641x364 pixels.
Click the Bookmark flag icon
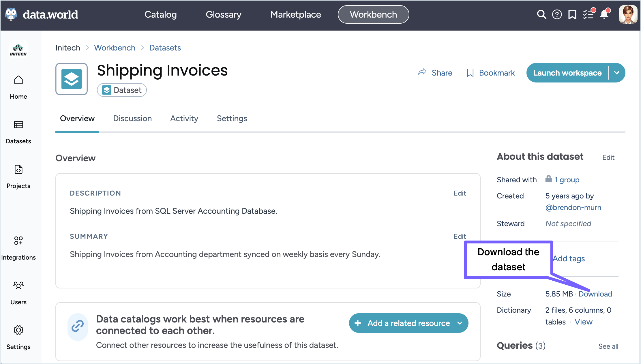coord(470,73)
